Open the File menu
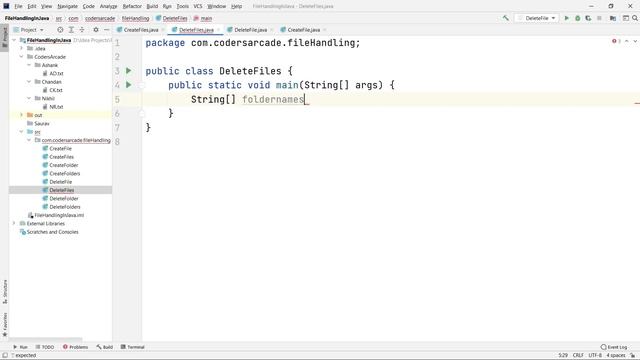Image resolution: width=640 pixels, height=360 pixels. pyautogui.click(x=18, y=6)
